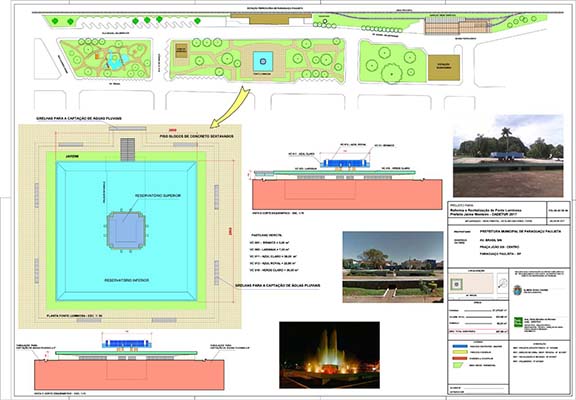576x400 pixels.
Task: Click the top-left 'GRELHAS PARA A CAPTAÇÃO' label
Action: pos(79,119)
